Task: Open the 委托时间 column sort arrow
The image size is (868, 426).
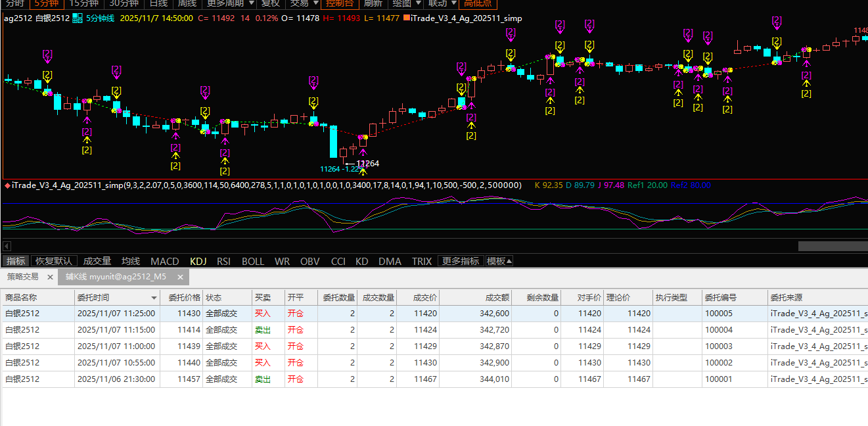Action: coord(154,298)
